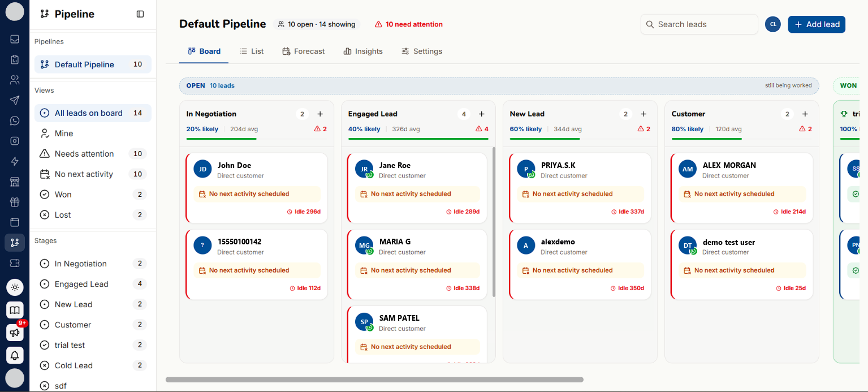
Task: Focus the Search leads field
Action: click(699, 24)
